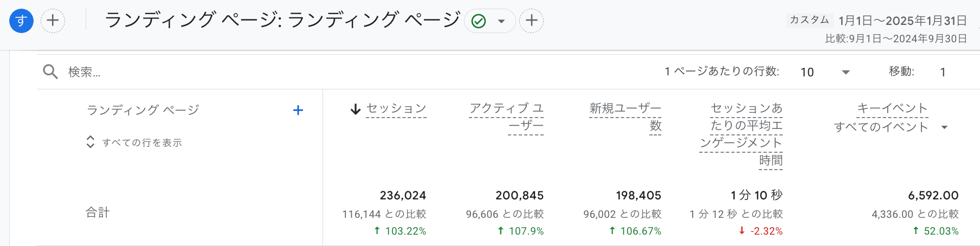980x246 pixels.
Task: Sort by アクティブ ユーザー column header
Action: coord(506,117)
